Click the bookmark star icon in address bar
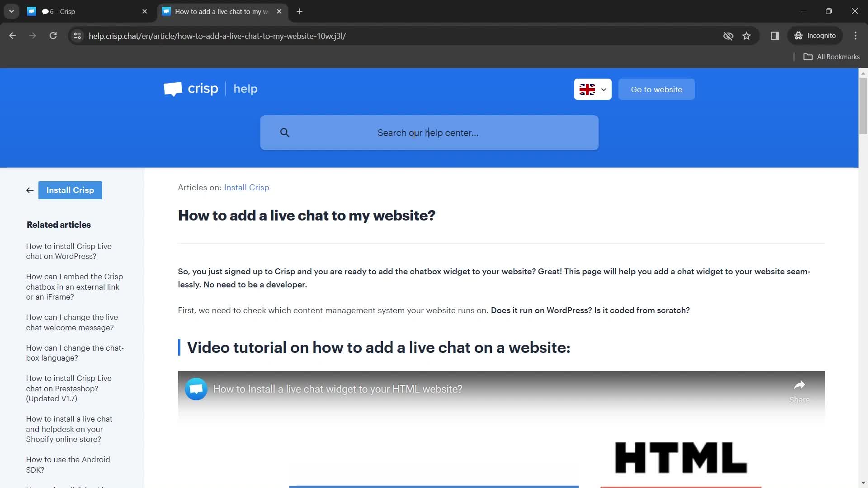This screenshot has width=868, height=488. coord(747,36)
